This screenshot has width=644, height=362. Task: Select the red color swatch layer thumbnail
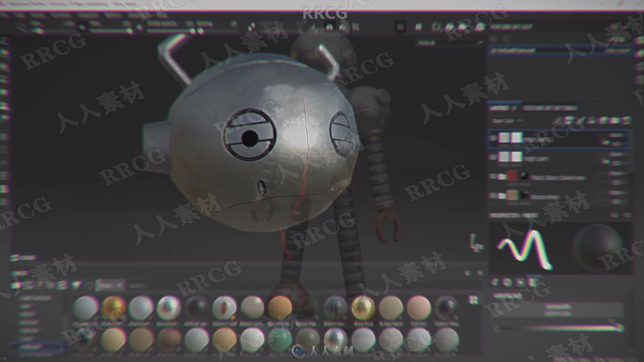[512, 177]
